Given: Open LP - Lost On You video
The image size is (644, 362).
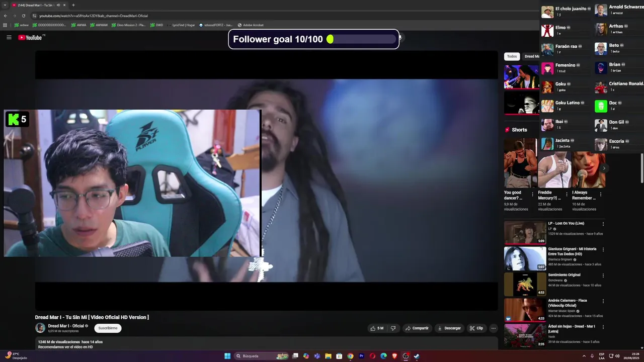Looking at the screenshot, I should coord(525,232).
